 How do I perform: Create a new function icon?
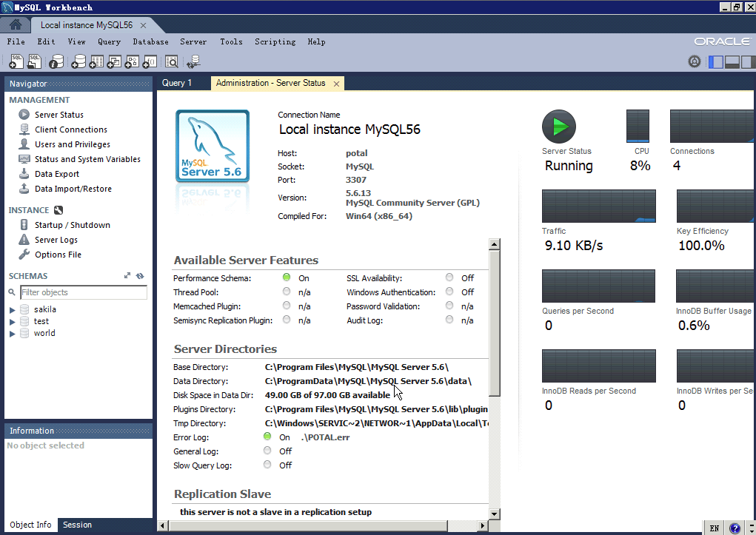click(150, 61)
